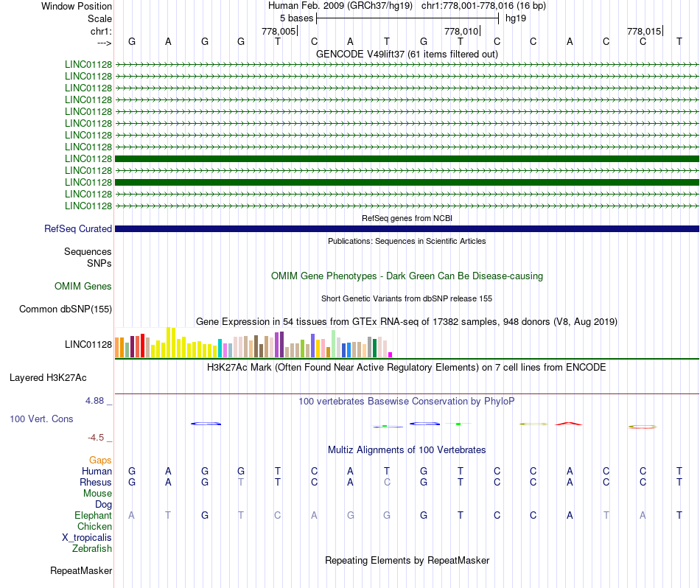Open Common dbSNP(155) track label

point(66,309)
